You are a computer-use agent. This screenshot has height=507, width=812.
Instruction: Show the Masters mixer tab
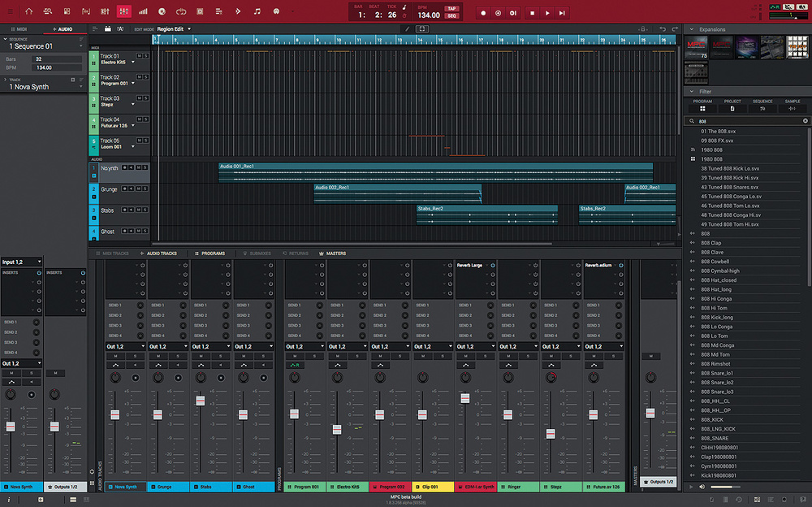point(332,253)
